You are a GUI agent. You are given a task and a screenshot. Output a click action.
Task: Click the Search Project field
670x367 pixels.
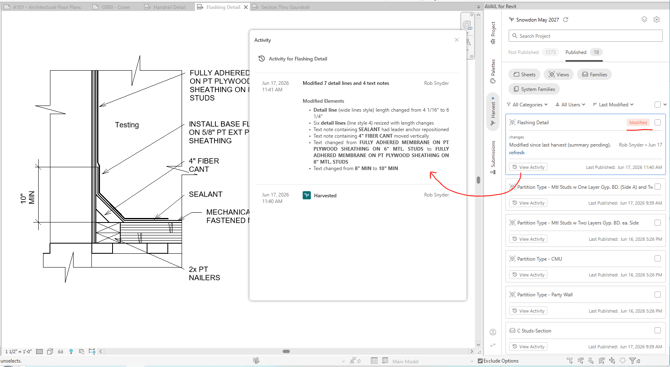coord(585,36)
